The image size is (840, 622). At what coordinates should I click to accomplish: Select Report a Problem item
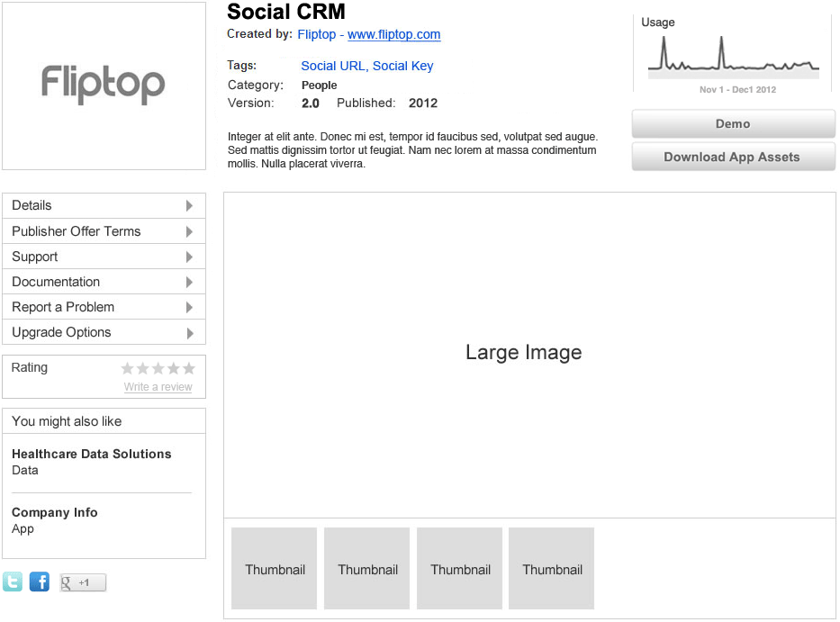104,307
